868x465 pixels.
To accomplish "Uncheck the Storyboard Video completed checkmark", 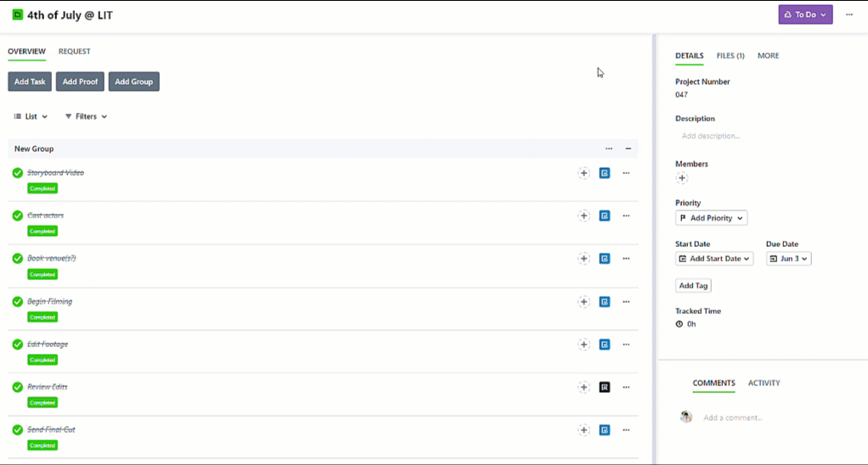I will click(18, 173).
